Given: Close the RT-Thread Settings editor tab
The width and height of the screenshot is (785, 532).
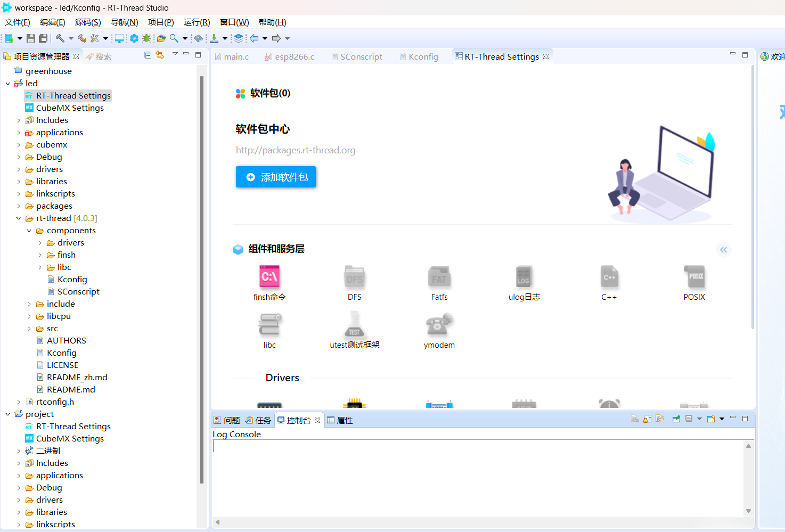Looking at the screenshot, I should click(546, 56).
